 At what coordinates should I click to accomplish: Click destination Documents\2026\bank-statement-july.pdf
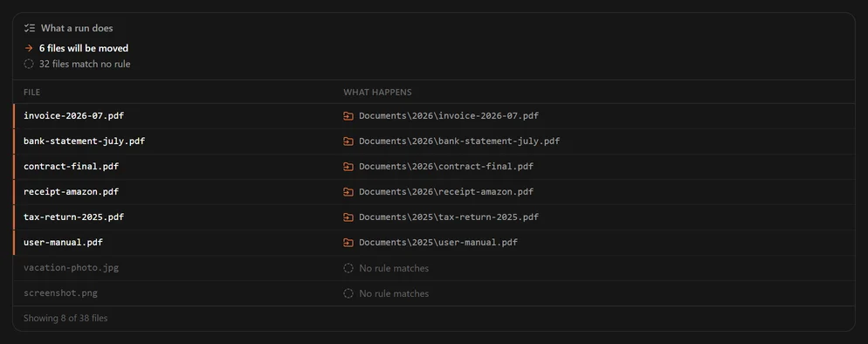459,141
